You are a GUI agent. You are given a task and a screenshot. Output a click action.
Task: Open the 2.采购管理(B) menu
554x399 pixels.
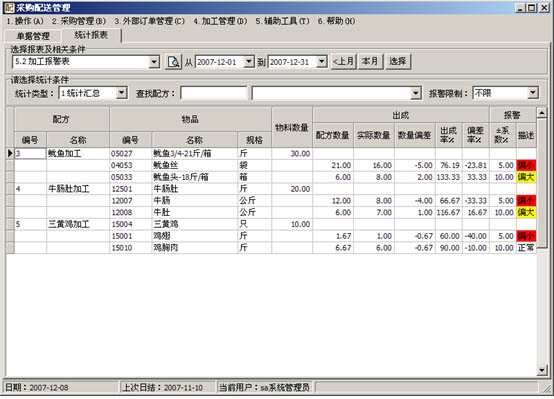[x=79, y=21]
